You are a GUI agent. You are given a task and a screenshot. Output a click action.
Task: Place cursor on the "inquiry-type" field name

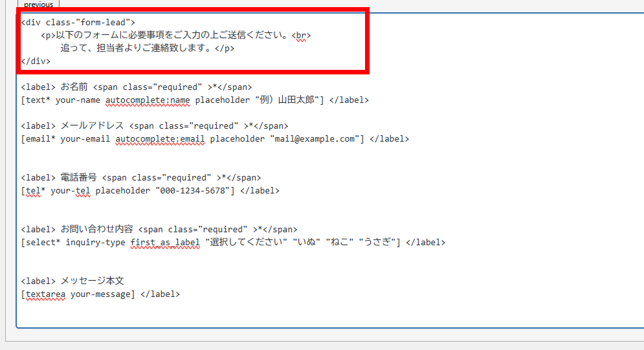tap(95, 243)
